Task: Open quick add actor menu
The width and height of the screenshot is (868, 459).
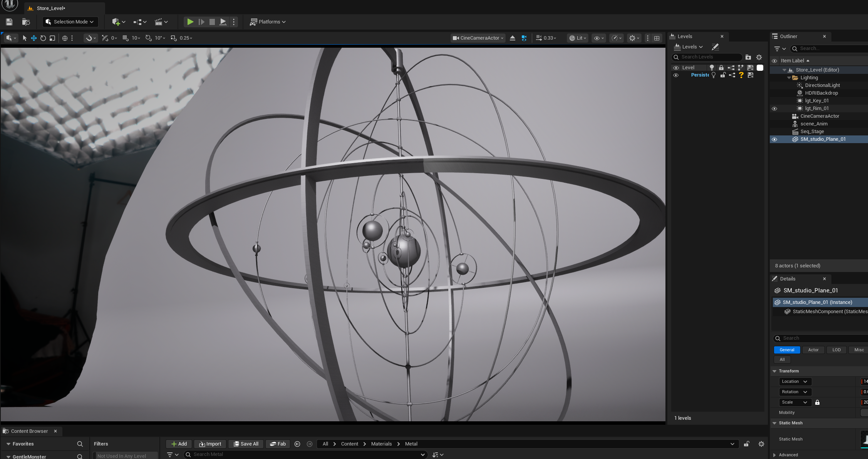Action: pyautogui.click(x=118, y=22)
